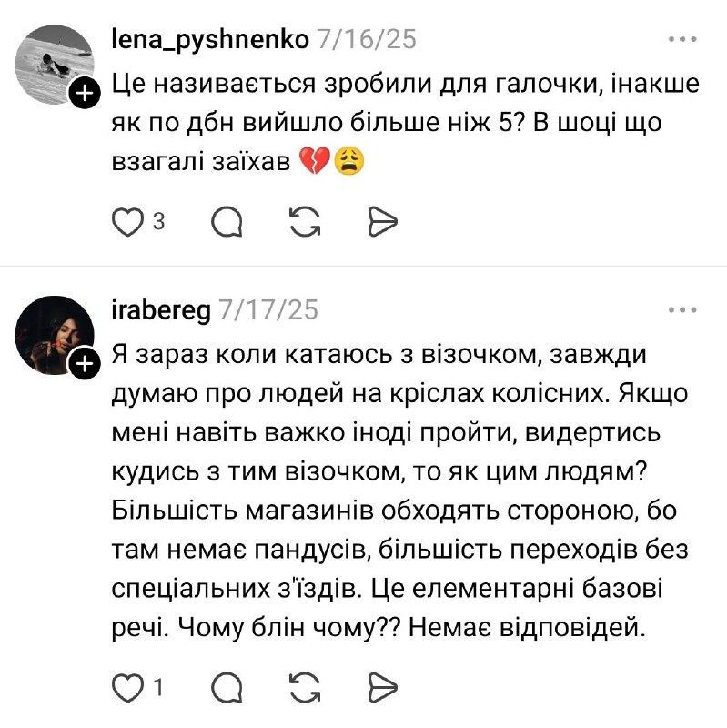Viewport: 727px width, 728px height.
Task: Follow irabereg via the plus badge
Action: [x=86, y=365]
